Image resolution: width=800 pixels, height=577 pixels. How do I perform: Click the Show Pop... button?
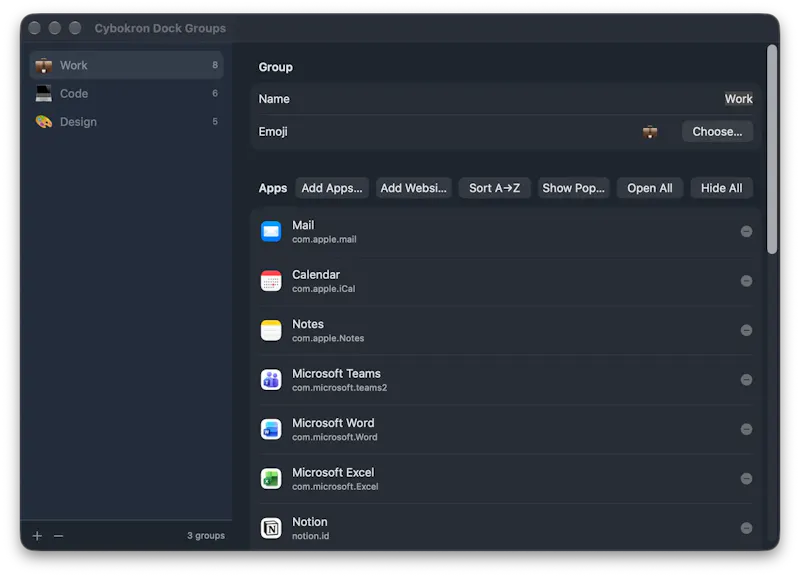(573, 188)
